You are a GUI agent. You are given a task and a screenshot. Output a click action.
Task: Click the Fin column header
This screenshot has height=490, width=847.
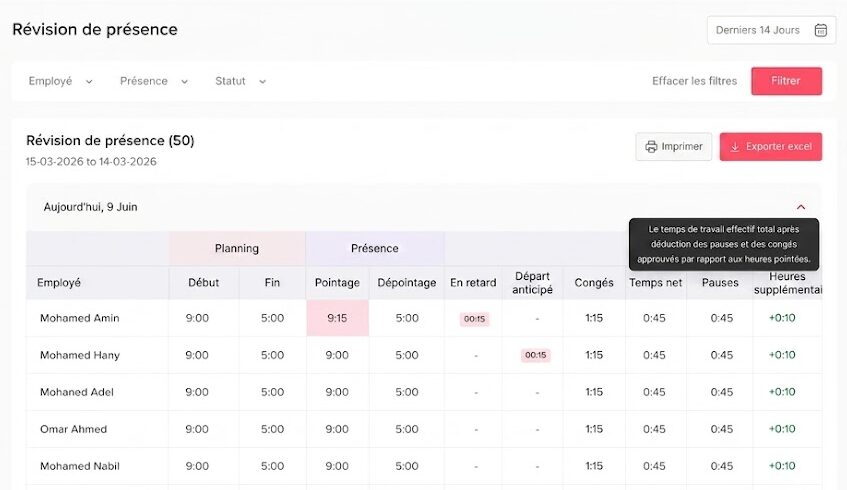(272, 283)
